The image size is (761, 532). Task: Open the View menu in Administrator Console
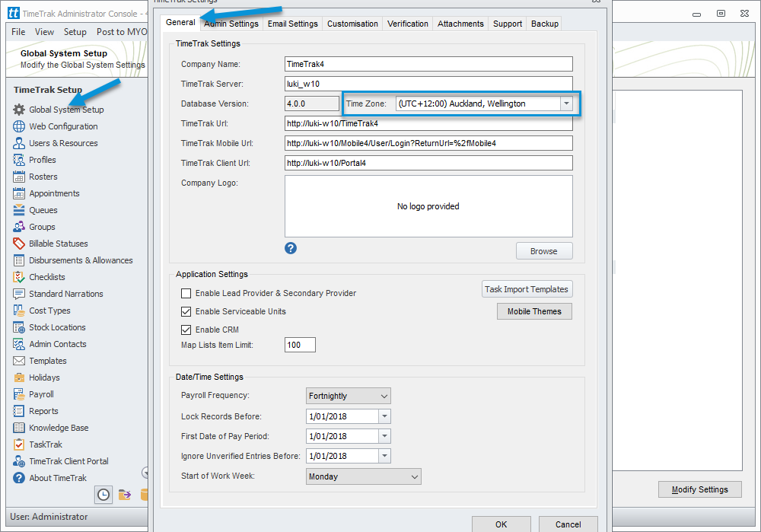click(x=44, y=32)
